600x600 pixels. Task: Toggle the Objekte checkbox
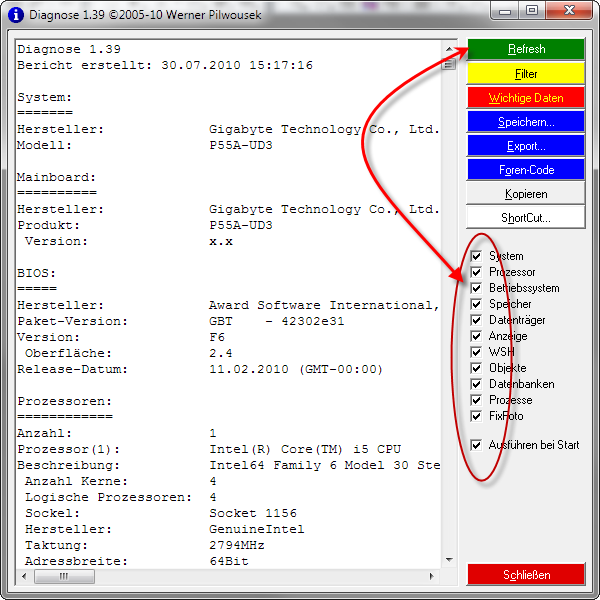pos(476,368)
